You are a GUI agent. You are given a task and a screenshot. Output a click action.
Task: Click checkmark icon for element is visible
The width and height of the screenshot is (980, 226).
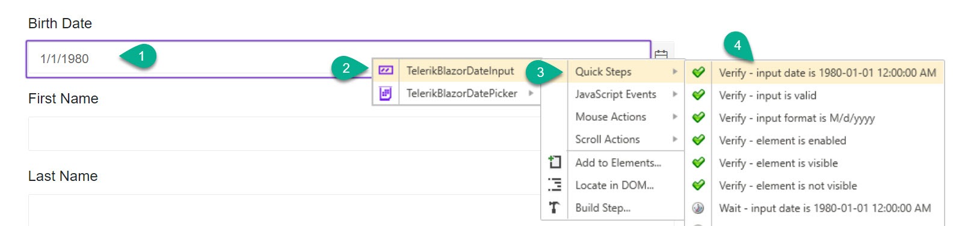(698, 162)
